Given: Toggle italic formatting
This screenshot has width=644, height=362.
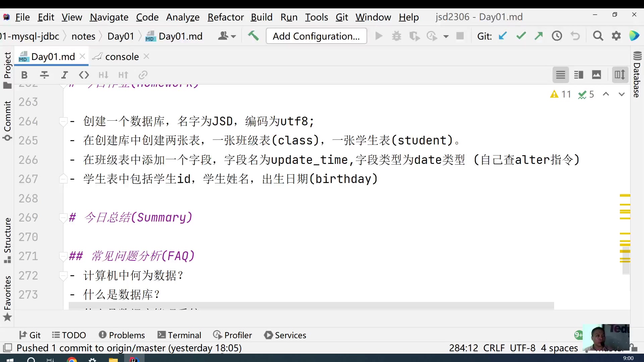Looking at the screenshot, I should (x=64, y=75).
